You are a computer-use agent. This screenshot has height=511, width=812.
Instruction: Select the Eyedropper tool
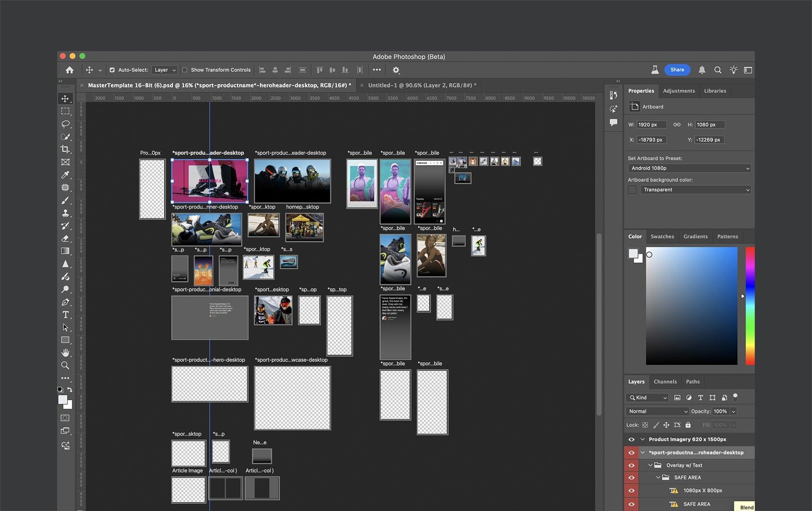[x=65, y=175]
